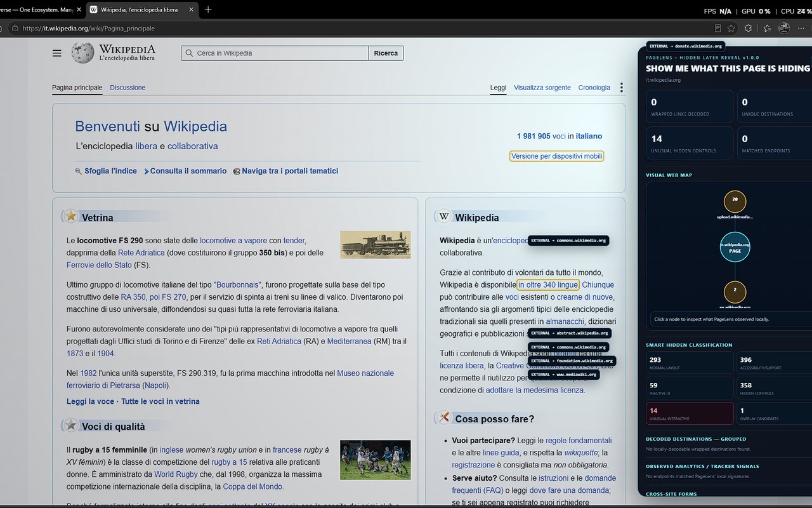Open the Sfoglia l'indice link

110,171
